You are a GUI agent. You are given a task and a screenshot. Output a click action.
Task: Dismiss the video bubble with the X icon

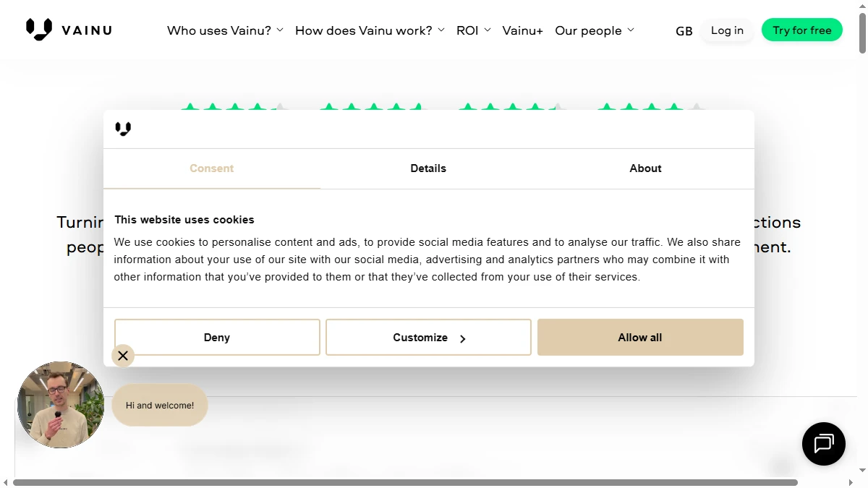(x=123, y=355)
